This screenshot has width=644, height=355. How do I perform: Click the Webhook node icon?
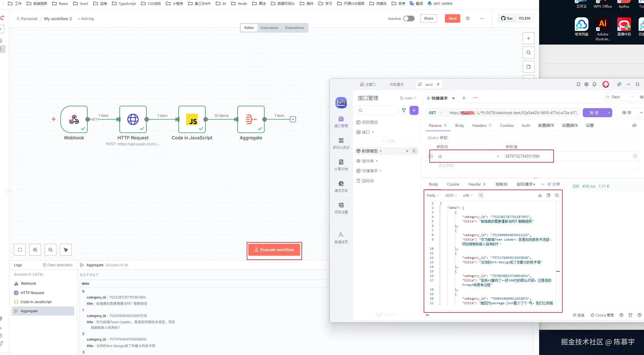point(74,119)
